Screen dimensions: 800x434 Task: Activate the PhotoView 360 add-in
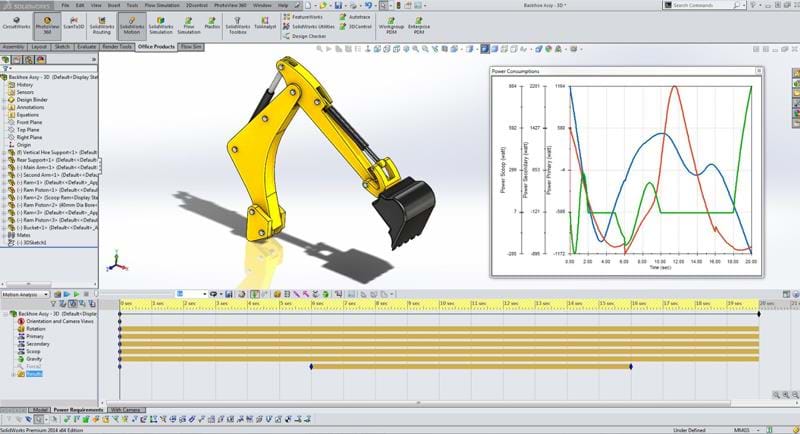(45, 25)
